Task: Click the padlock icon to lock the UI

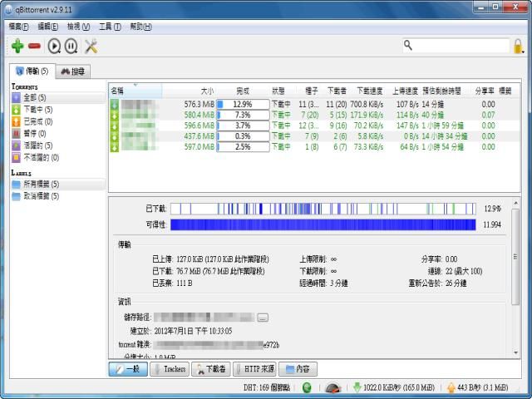Action: [519, 46]
